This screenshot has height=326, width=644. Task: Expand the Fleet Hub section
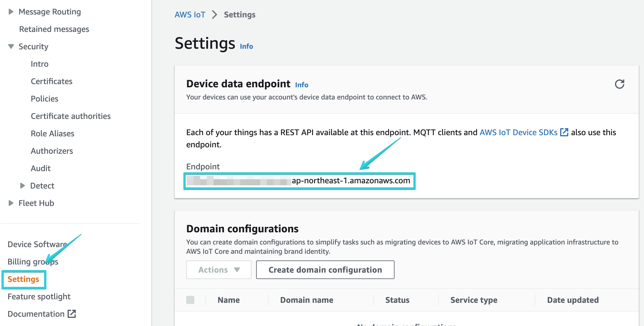tap(11, 203)
